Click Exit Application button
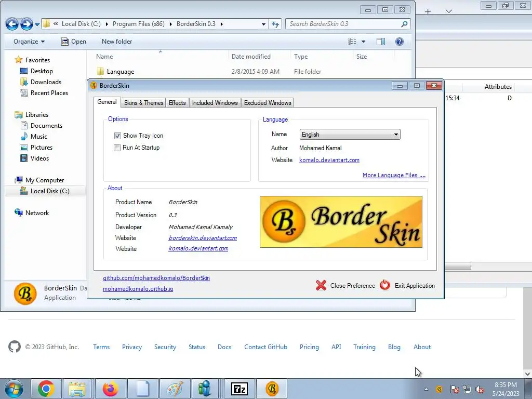 (407, 285)
